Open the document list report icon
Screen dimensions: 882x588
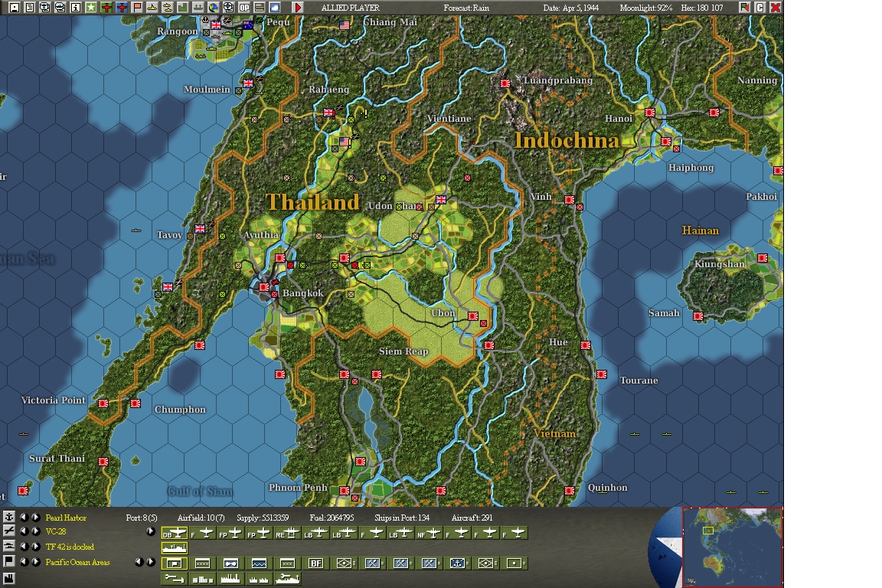pyautogui.click(x=29, y=8)
